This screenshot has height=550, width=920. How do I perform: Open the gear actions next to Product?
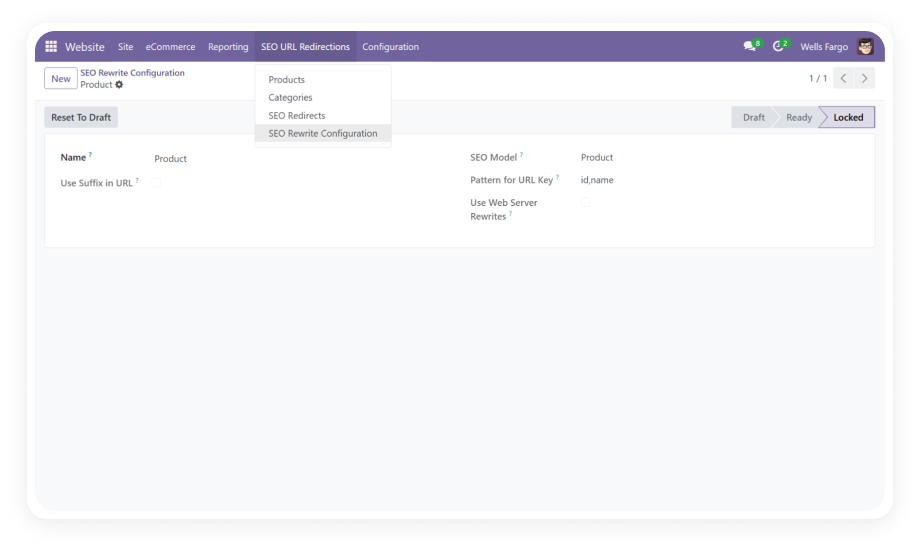click(x=119, y=85)
